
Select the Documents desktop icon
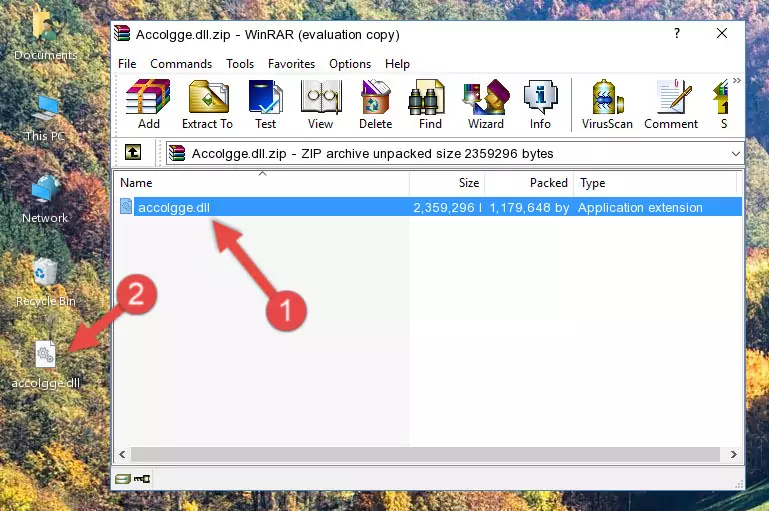(45, 33)
